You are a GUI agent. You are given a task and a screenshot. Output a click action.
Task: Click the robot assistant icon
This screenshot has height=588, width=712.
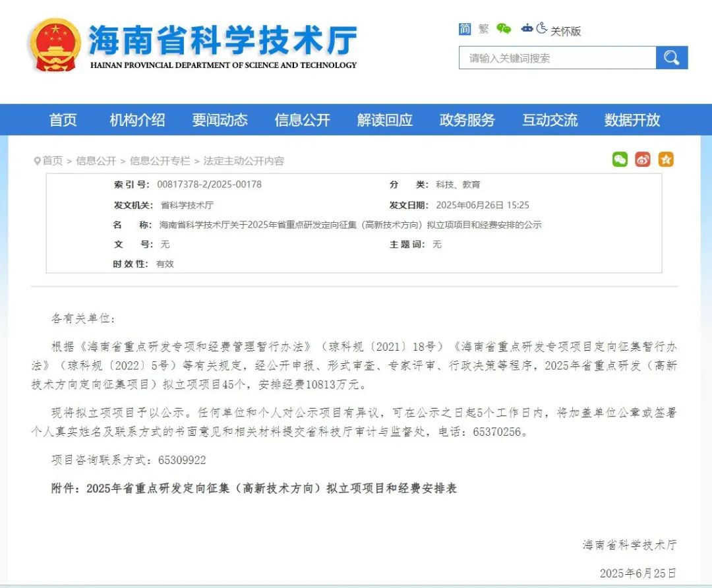pos(527,28)
